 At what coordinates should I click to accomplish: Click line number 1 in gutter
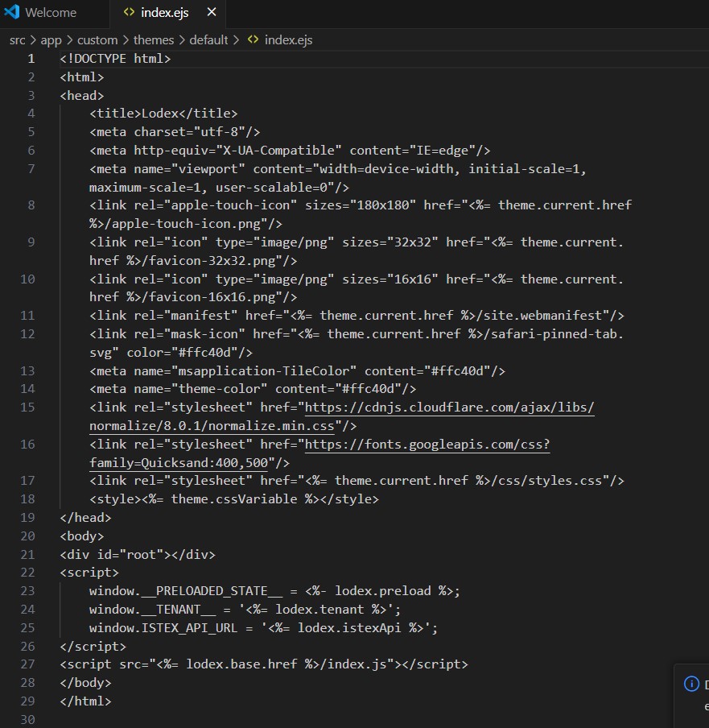point(31,59)
